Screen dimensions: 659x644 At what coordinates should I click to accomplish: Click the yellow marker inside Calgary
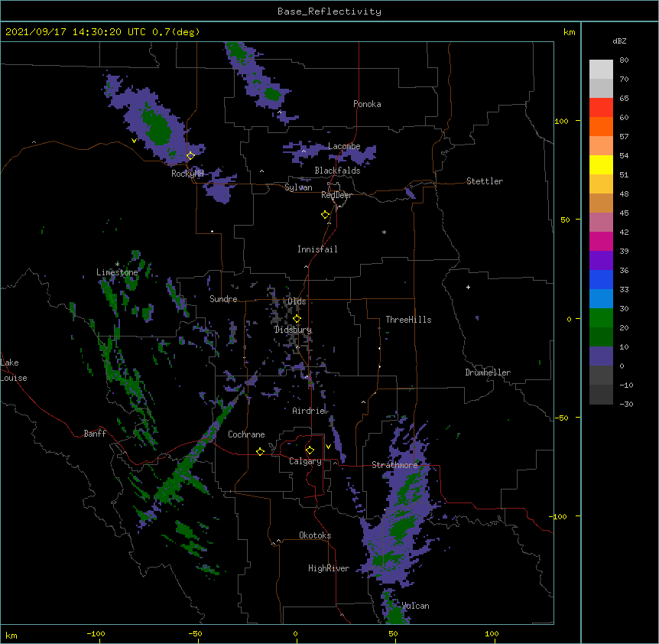(310, 450)
